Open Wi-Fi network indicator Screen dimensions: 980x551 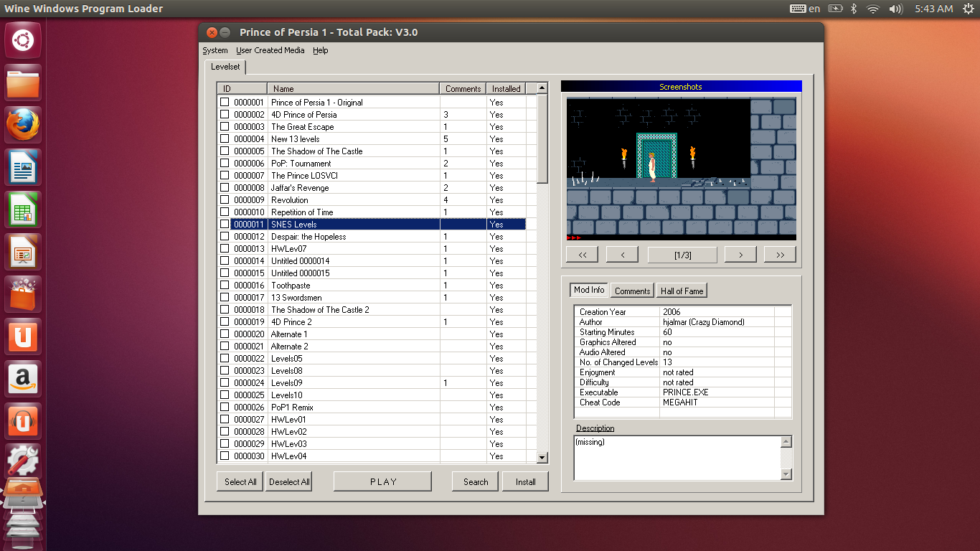pos(873,9)
